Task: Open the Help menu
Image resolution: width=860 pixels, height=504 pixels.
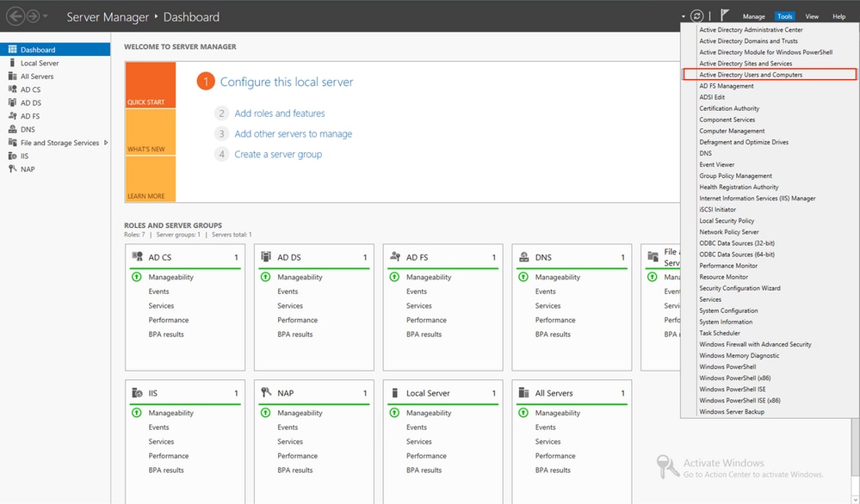Action: click(x=838, y=16)
